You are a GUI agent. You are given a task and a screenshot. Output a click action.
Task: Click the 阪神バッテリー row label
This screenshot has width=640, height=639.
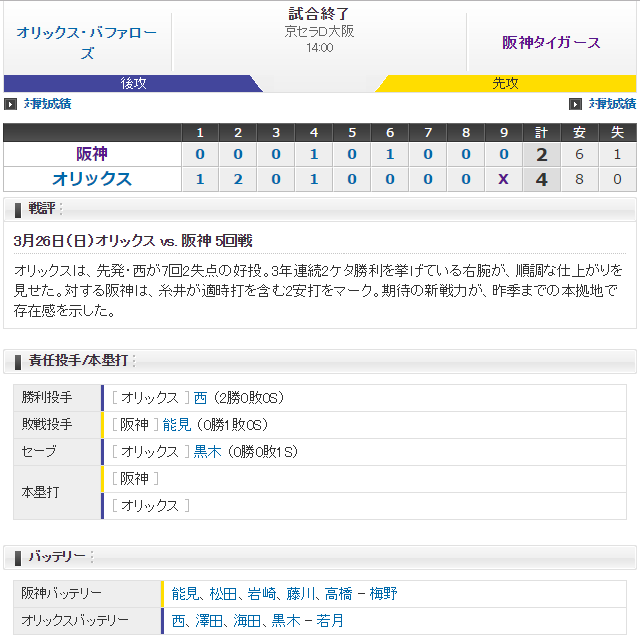click(61, 593)
